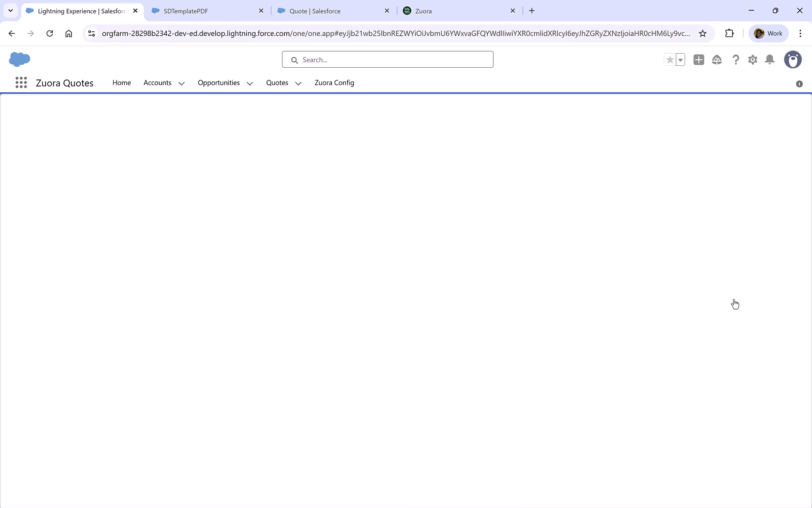Open the user profile avatar
812x508 pixels.
click(x=793, y=60)
